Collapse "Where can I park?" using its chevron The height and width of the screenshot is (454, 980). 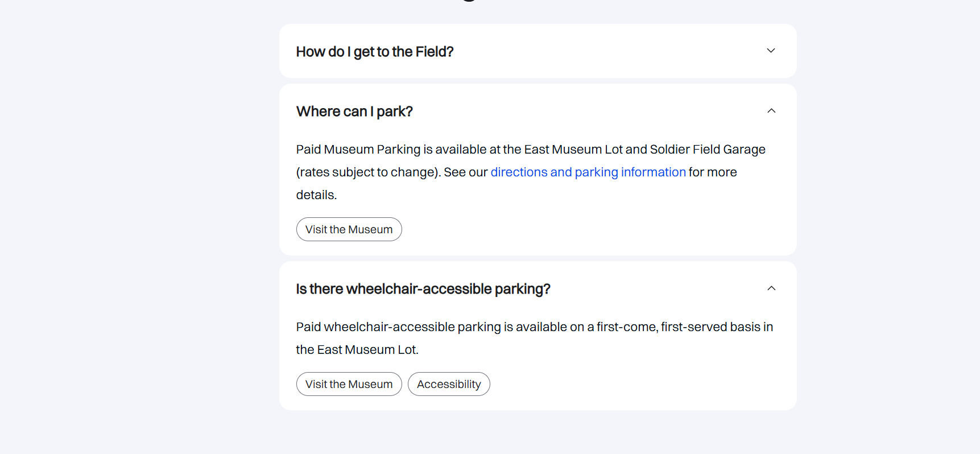coord(771,111)
